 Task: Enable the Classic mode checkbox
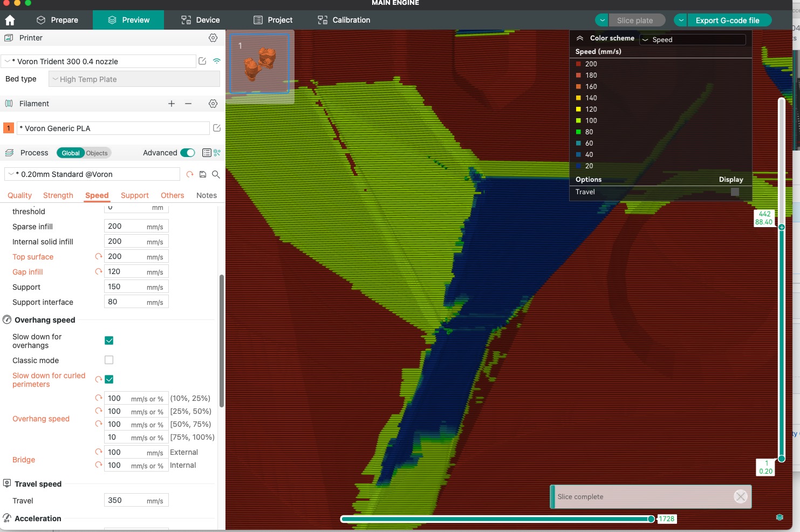109,360
